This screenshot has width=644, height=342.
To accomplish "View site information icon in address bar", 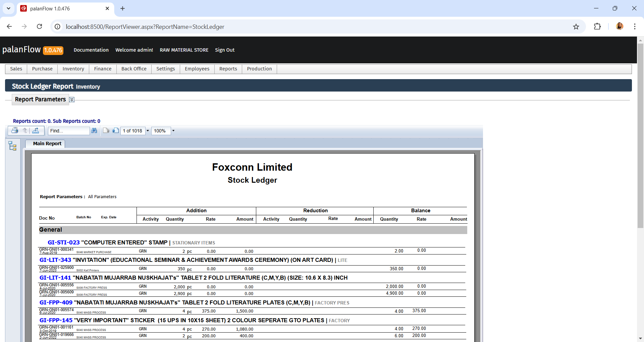I will pos(58,26).
